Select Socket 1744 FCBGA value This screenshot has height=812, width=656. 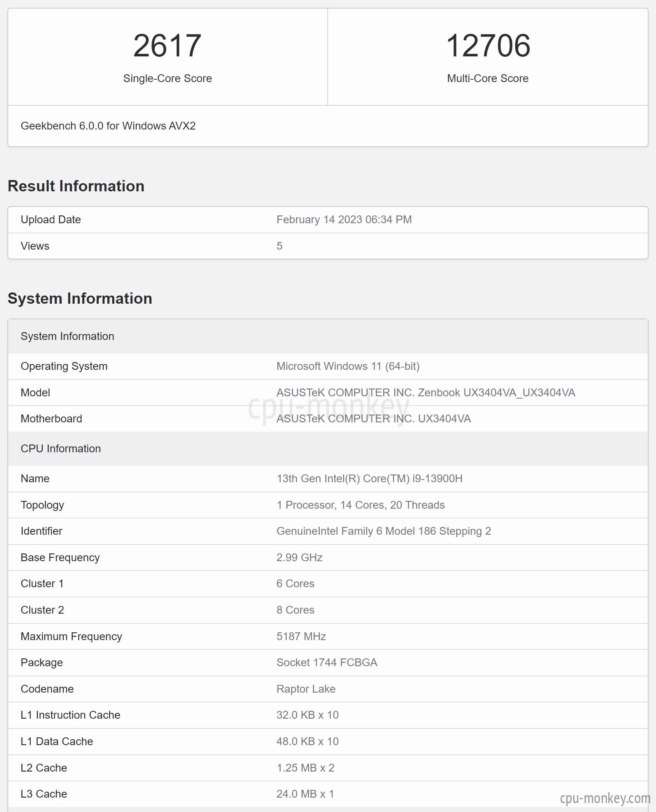click(327, 662)
